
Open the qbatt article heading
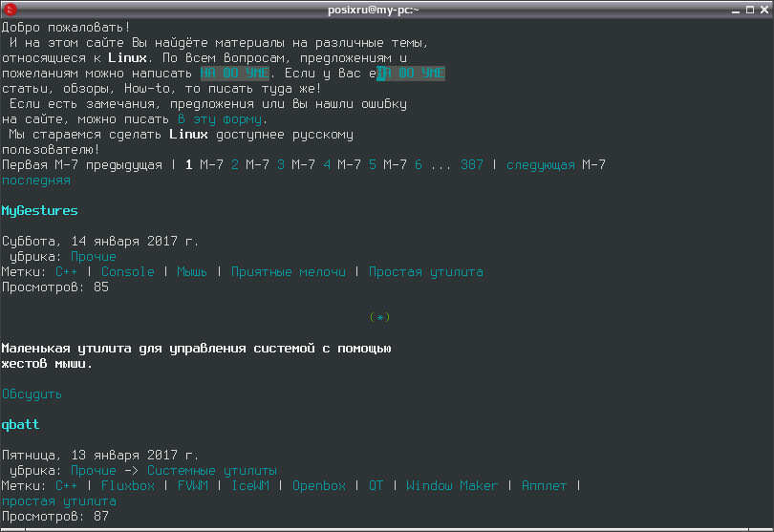tap(20, 425)
